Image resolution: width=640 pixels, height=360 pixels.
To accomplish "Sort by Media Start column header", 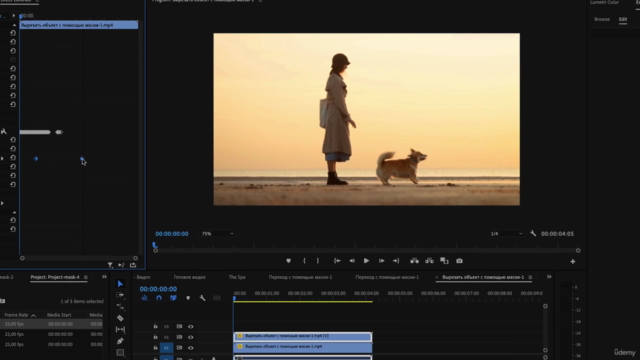I will 59,315.
